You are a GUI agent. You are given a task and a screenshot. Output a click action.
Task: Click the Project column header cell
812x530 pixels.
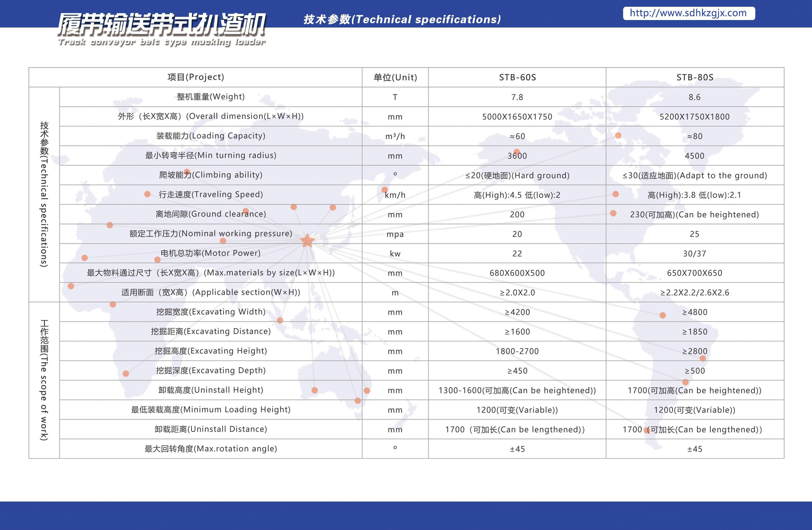point(195,77)
